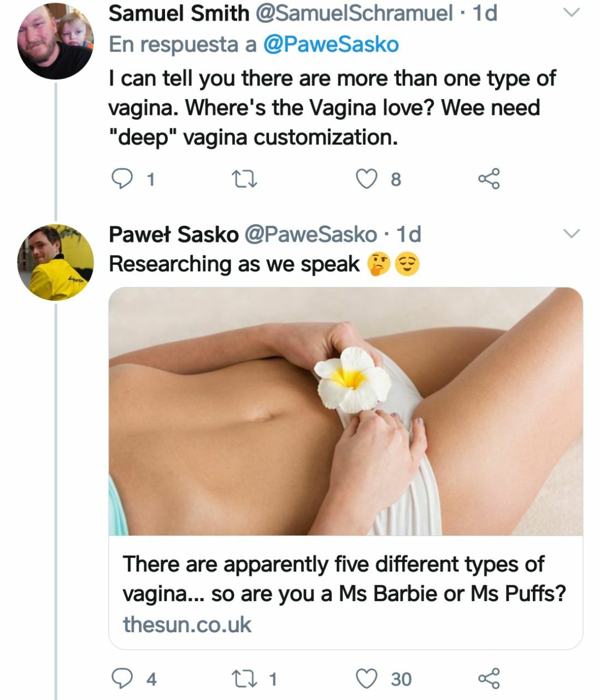
Task: Open Samuel Smith's profile picture
Action: [55, 42]
